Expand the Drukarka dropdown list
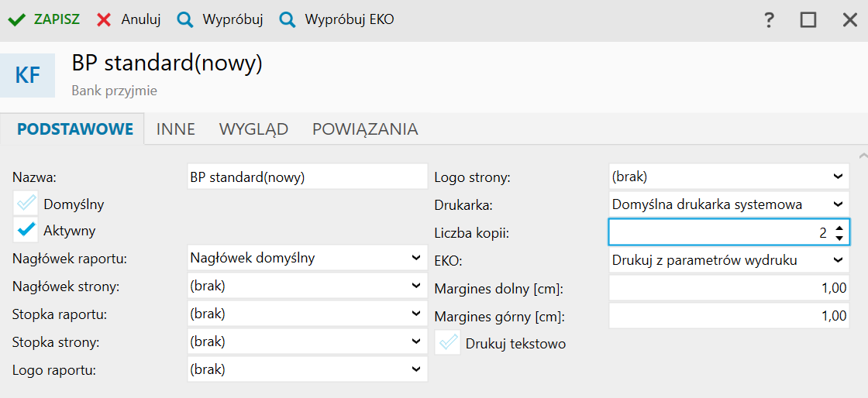The width and height of the screenshot is (868, 398). point(728,204)
